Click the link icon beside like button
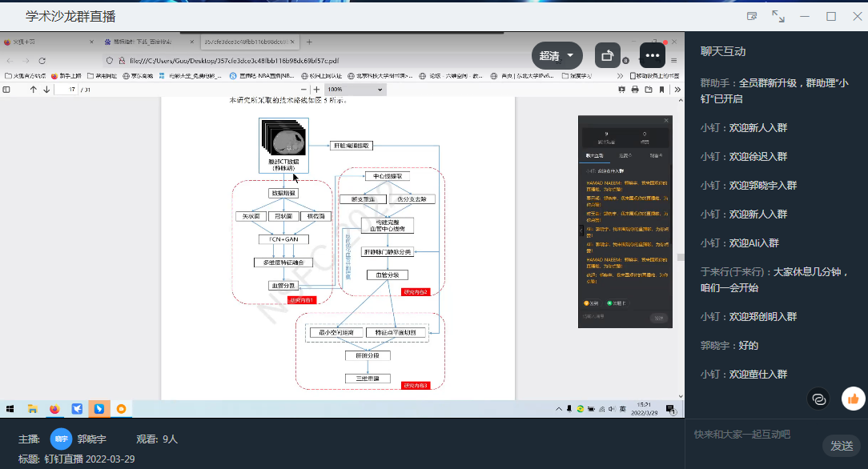 818,398
